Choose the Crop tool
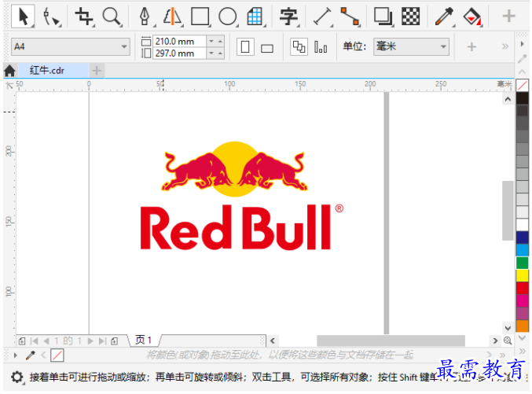Viewport: 532px width, 394px height. pos(84,17)
